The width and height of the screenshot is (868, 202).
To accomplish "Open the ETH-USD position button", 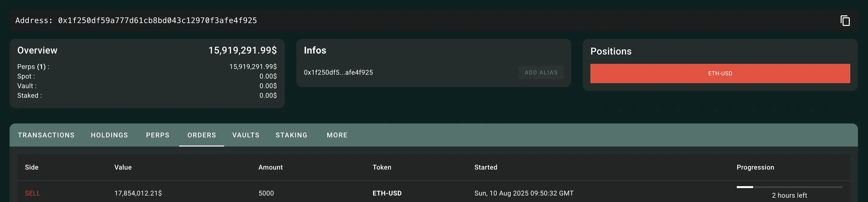I will click(x=720, y=73).
